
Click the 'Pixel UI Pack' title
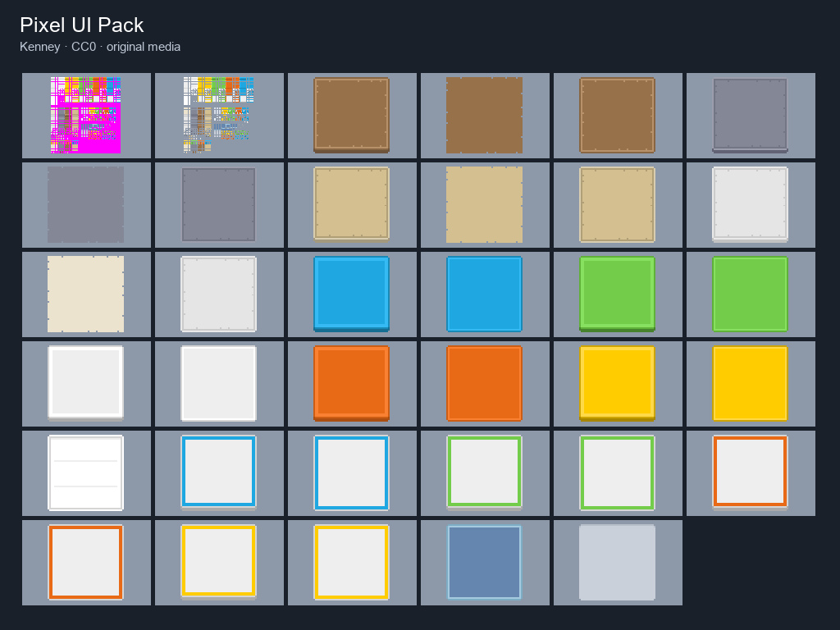pos(81,25)
